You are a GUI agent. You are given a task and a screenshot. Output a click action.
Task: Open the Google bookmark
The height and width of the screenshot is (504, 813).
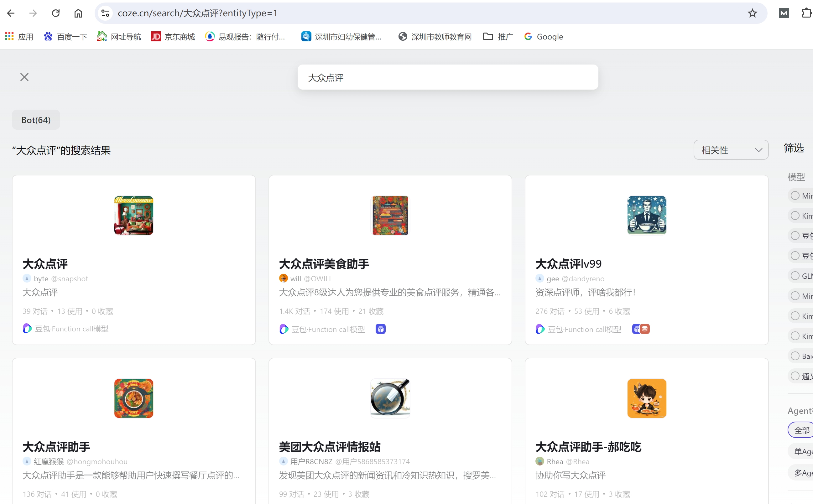pyautogui.click(x=543, y=37)
